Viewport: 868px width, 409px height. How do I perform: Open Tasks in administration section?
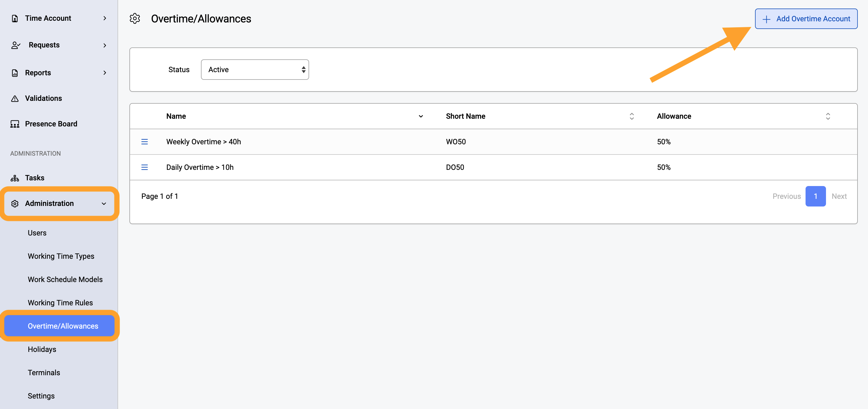[59, 178]
